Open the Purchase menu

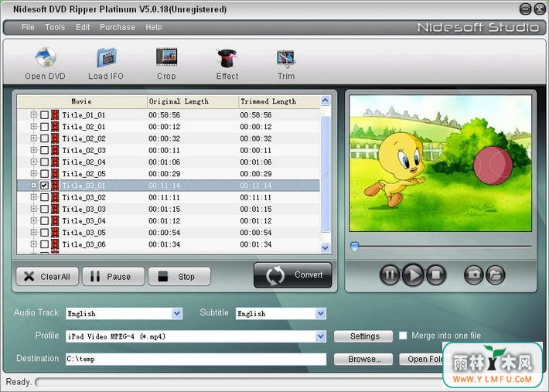tap(118, 27)
